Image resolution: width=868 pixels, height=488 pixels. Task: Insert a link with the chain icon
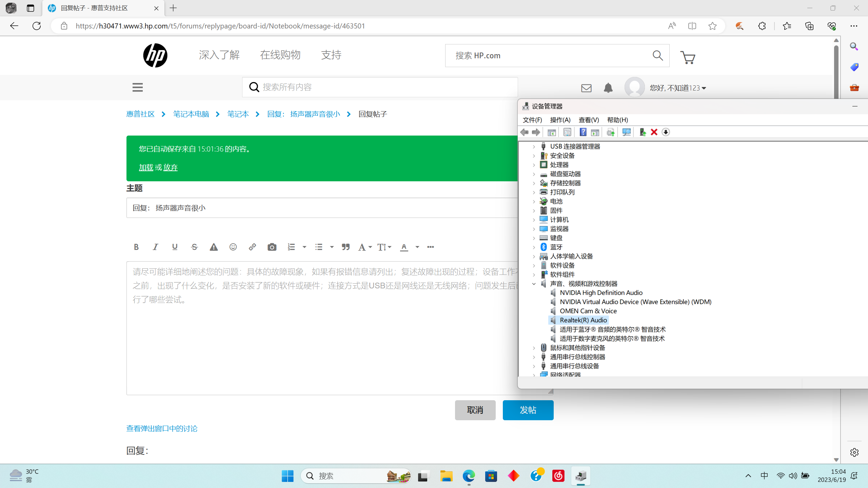pyautogui.click(x=252, y=247)
